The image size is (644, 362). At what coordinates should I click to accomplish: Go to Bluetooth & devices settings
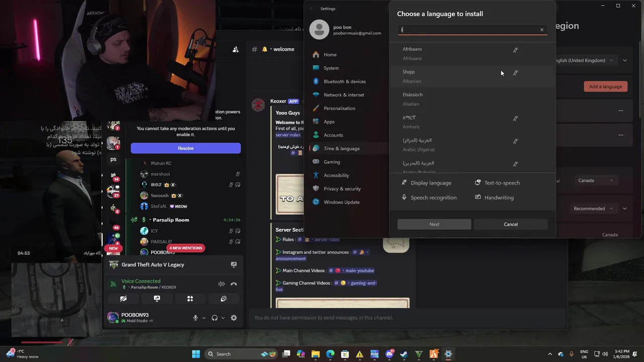[349, 81]
